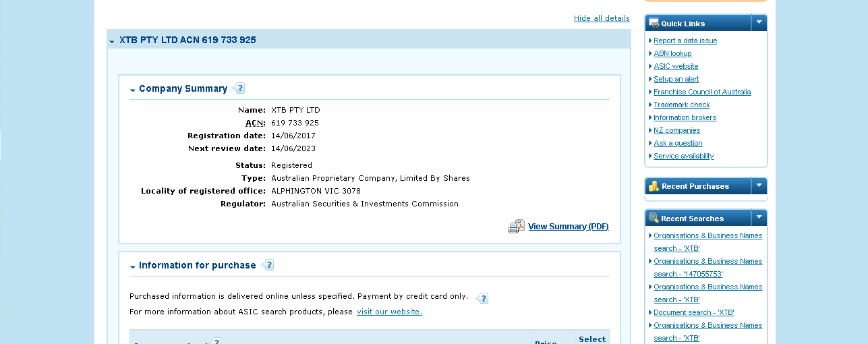This screenshot has width=868, height=344.
Task: Open Trademark check quick link
Action: click(x=682, y=105)
